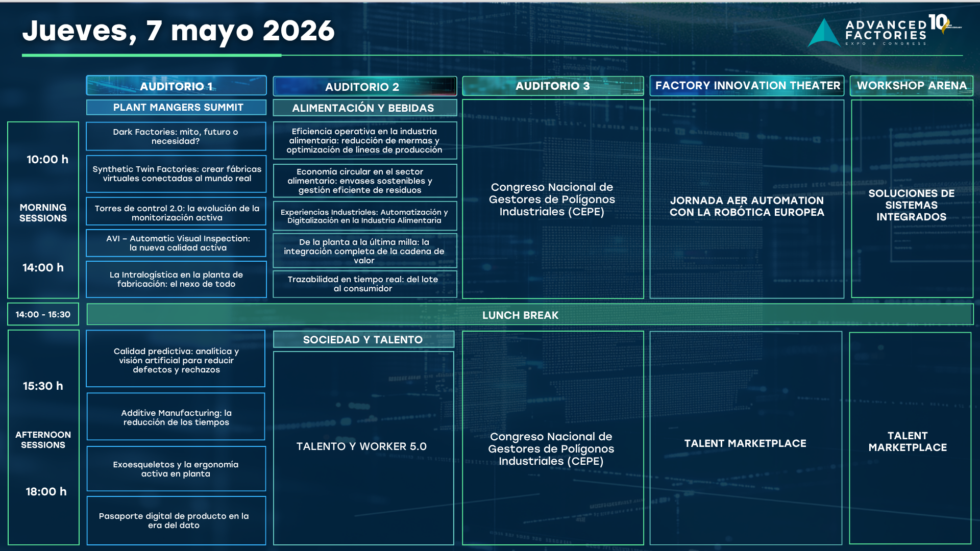Viewport: 980px width, 551px height.
Task: Select the Sociedad y Talento label
Action: (x=363, y=339)
